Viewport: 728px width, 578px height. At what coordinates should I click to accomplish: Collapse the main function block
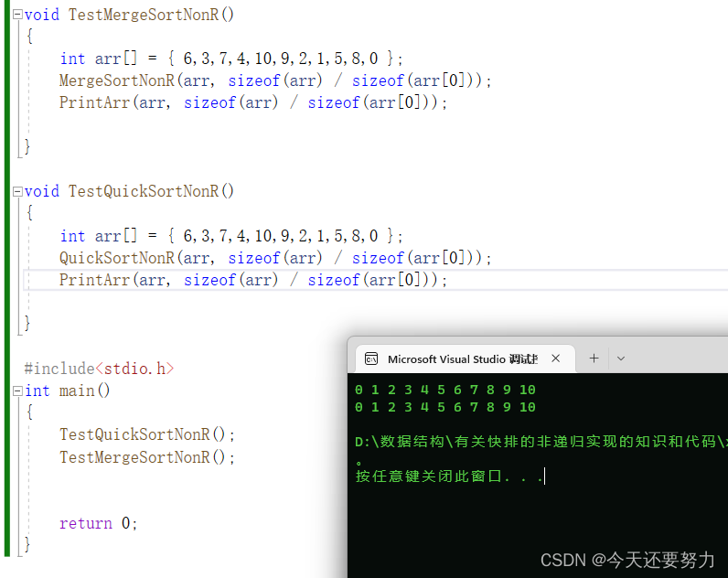pyautogui.click(x=17, y=391)
